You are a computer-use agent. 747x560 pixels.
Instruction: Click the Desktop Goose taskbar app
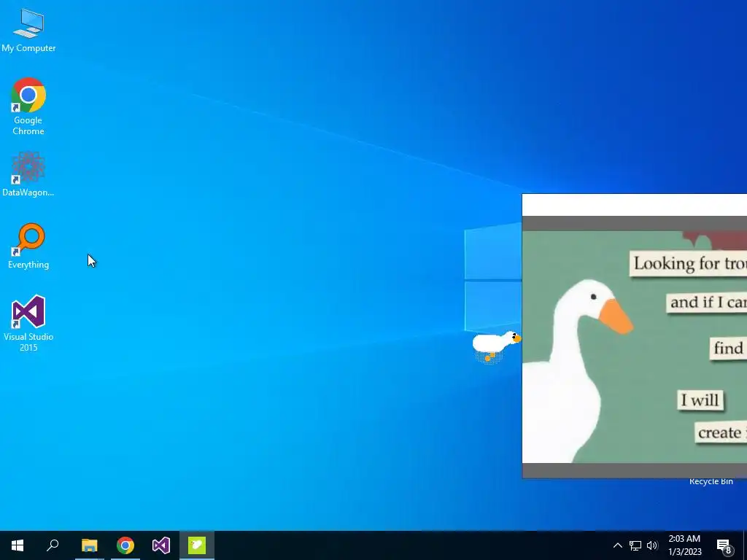pyautogui.click(x=197, y=545)
